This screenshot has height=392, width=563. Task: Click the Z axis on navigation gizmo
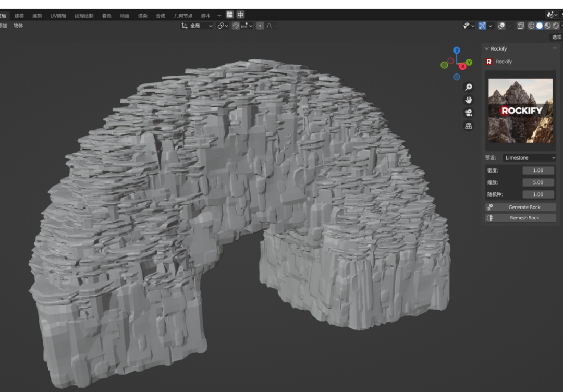456,50
